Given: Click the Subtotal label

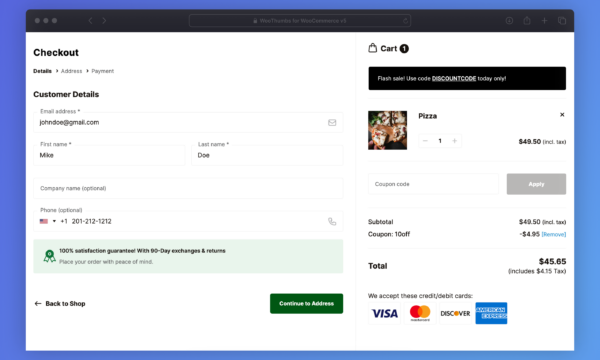Looking at the screenshot, I should pos(380,222).
